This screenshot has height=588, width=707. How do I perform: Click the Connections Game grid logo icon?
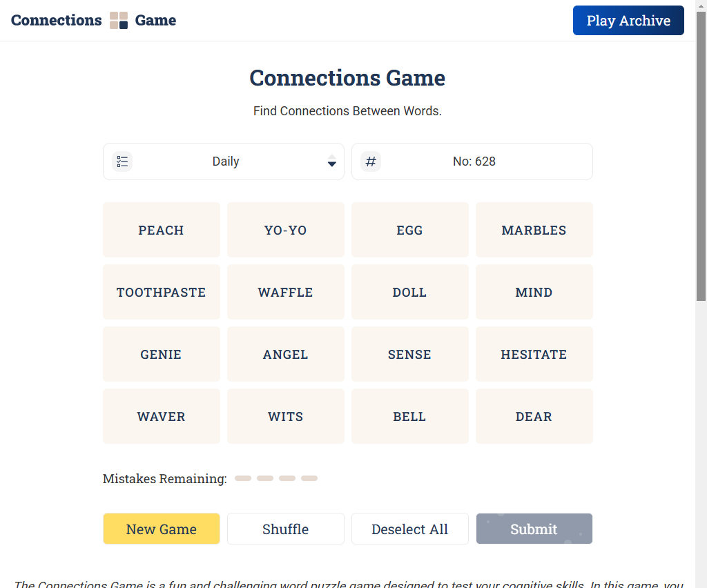[119, 21]
